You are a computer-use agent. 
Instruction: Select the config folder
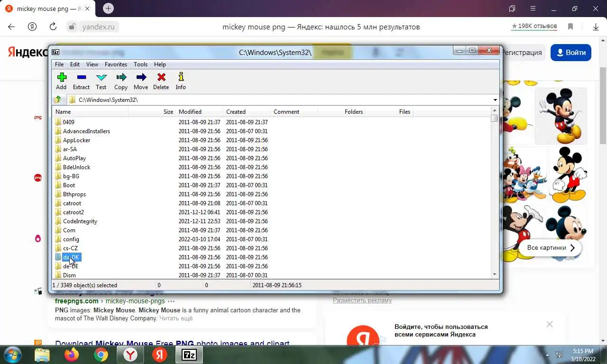click(x=67, y=239)
